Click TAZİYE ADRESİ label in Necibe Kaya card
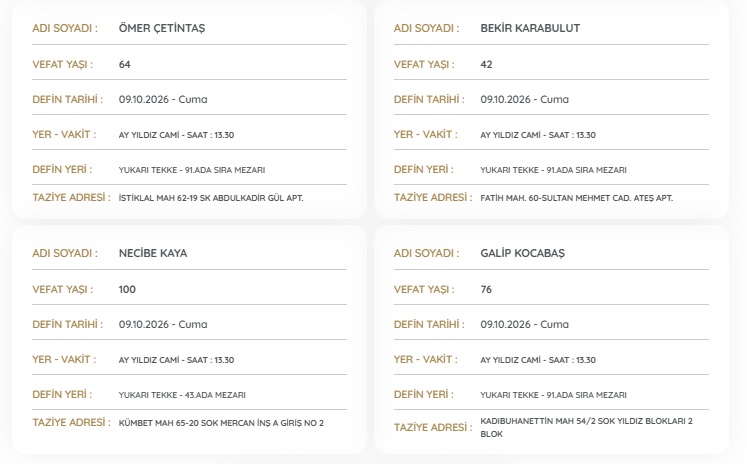This screenshot has height=464, width=747. pyautogui.click(x=71, y=422)
